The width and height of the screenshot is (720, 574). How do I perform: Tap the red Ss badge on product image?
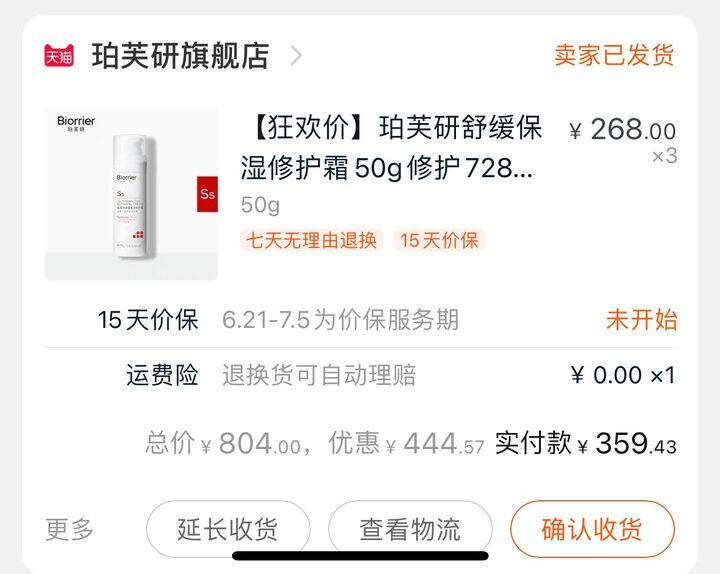(207, 194)
